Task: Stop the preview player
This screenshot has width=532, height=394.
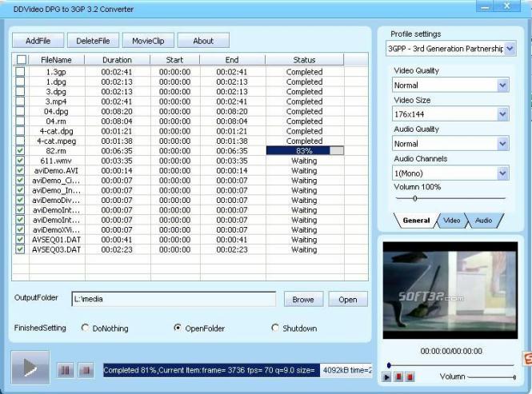Action: (x=410, y=376)
